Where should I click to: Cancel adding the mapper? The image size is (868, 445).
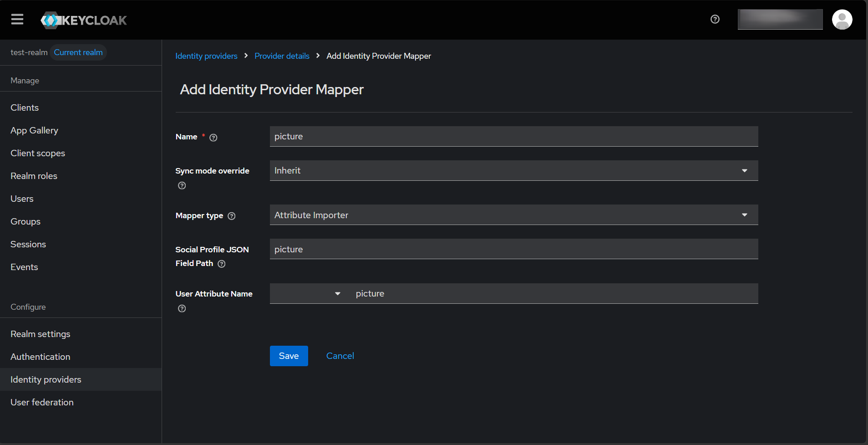pyautogui.click(x=340, y=356)
